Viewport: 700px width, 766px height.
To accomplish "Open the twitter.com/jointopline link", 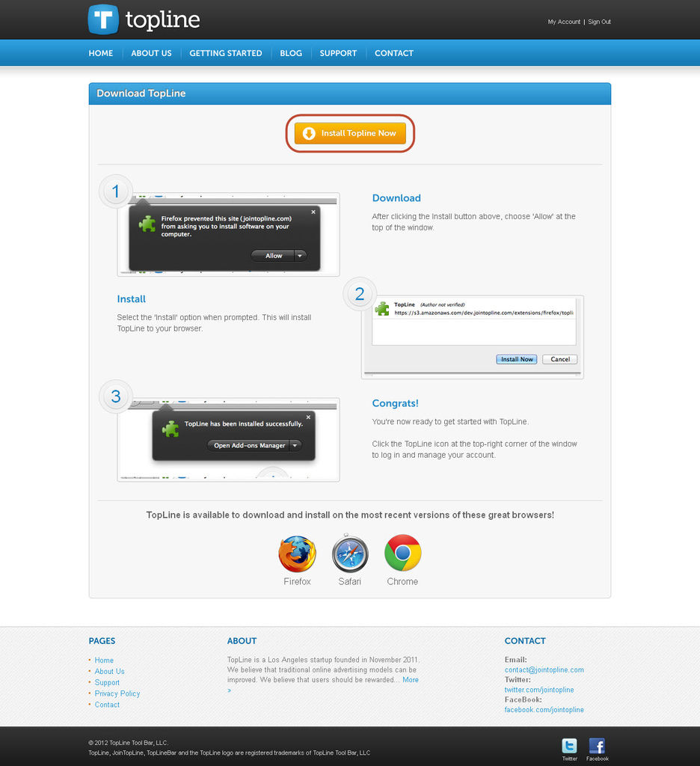I will coord(539,690).
